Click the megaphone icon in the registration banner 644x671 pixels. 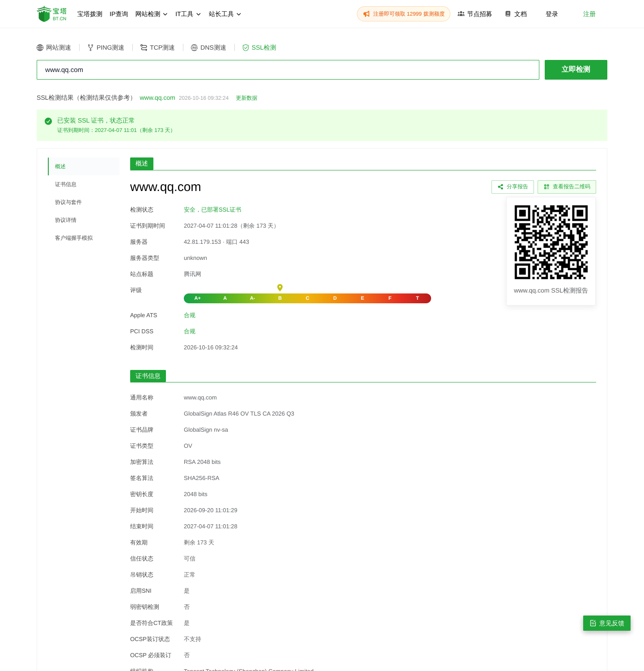pos(366,14)
